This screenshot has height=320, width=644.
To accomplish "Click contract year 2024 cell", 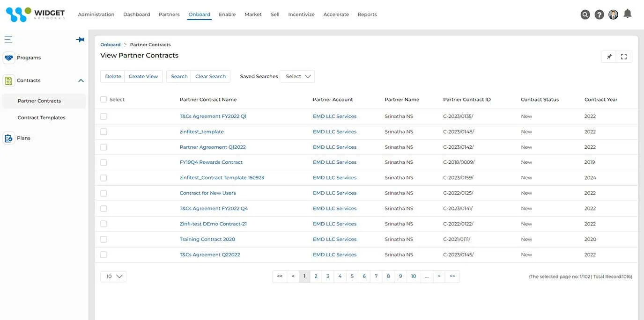I will pyautogui.click(x=590, y=178).
